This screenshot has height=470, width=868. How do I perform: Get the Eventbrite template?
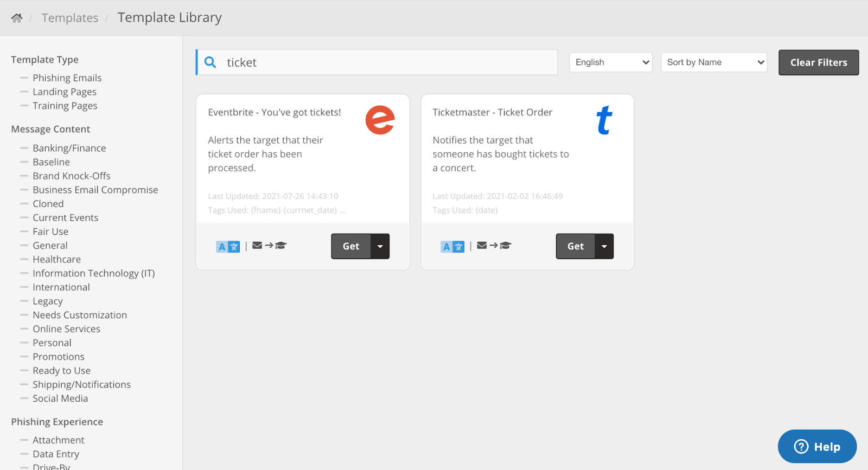pyautogui.click(x=351, y=246)
